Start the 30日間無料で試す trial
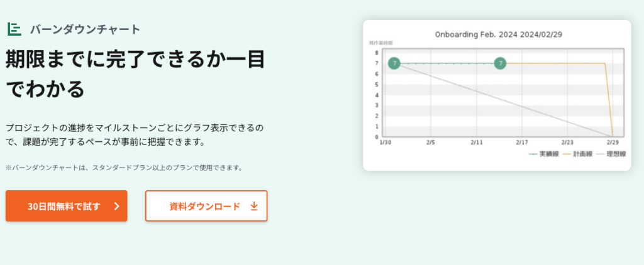 coord(66,206)
